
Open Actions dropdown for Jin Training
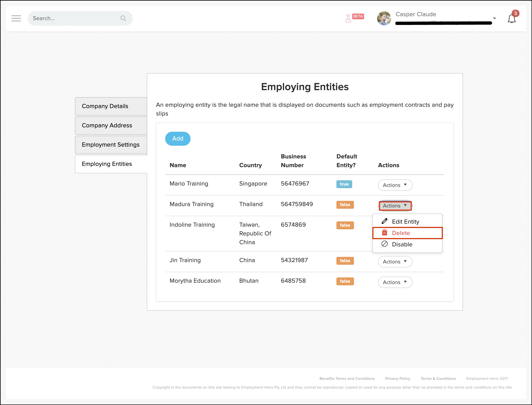(395, 261)
